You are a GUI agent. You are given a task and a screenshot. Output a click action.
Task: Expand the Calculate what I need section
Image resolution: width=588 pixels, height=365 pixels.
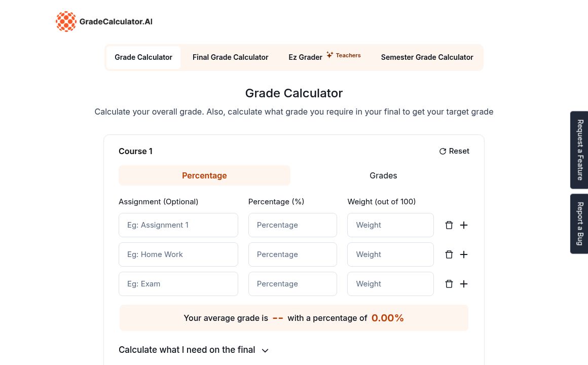pos(187,350)
